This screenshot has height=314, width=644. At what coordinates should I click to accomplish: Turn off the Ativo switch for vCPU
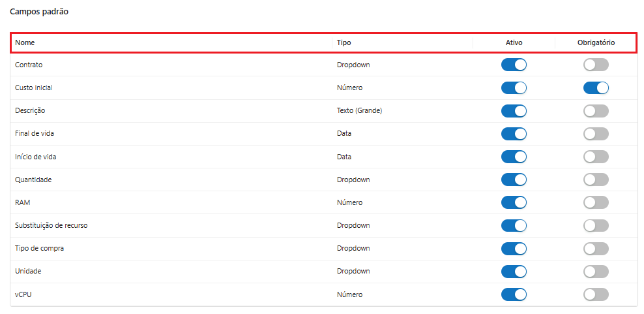point(514,294)
